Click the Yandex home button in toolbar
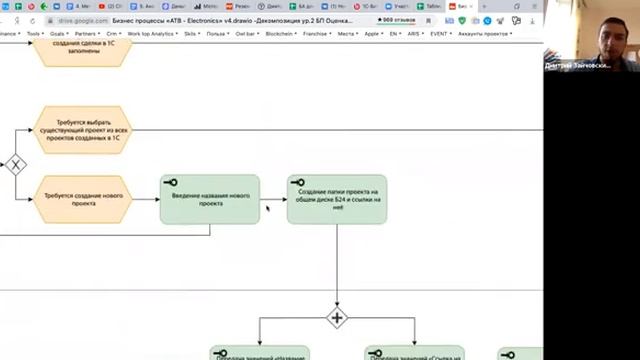Image resolution: width=640 pixels, height=360 pixels. [x=17, y=20]
